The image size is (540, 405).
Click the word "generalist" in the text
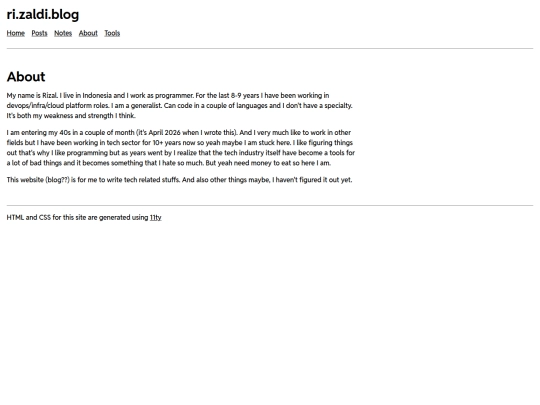pos(146,105)
